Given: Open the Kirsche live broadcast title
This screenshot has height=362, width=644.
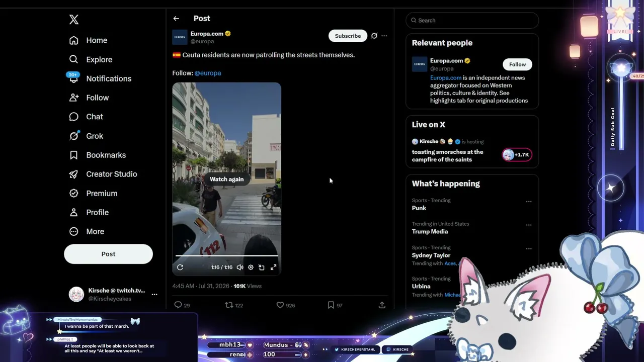Looking at the screenshot, I should tap(447, 156).
